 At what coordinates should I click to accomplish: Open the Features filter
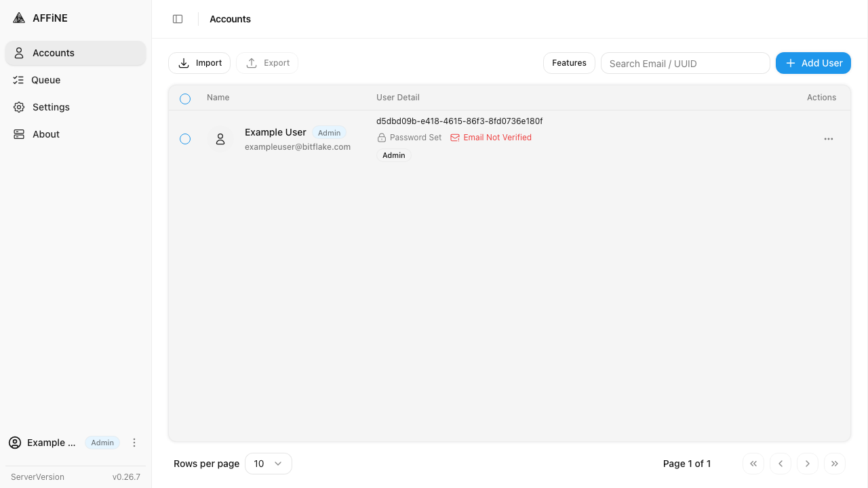click(x=569, y=63)
